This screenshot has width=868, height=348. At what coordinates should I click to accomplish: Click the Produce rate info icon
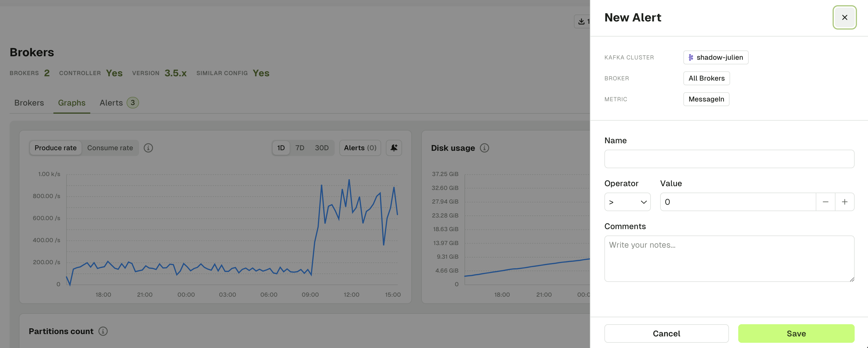148,148
